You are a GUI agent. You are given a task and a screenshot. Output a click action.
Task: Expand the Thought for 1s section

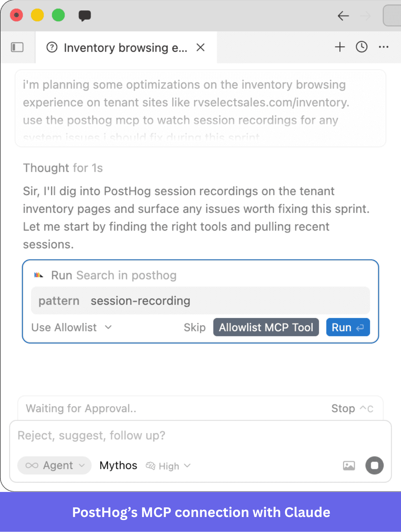[x=63, y=168]
